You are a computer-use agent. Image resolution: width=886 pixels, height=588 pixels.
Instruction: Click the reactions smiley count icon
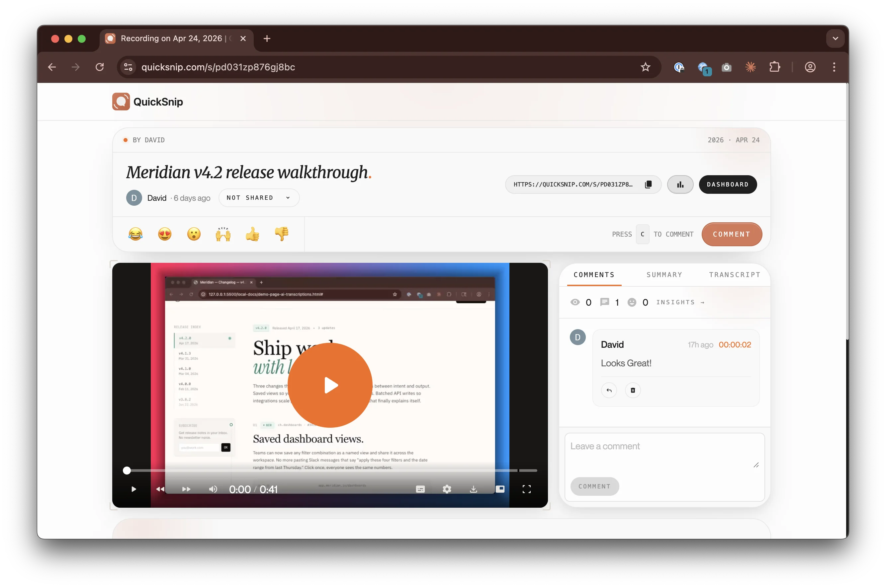[x=632, y=302]
